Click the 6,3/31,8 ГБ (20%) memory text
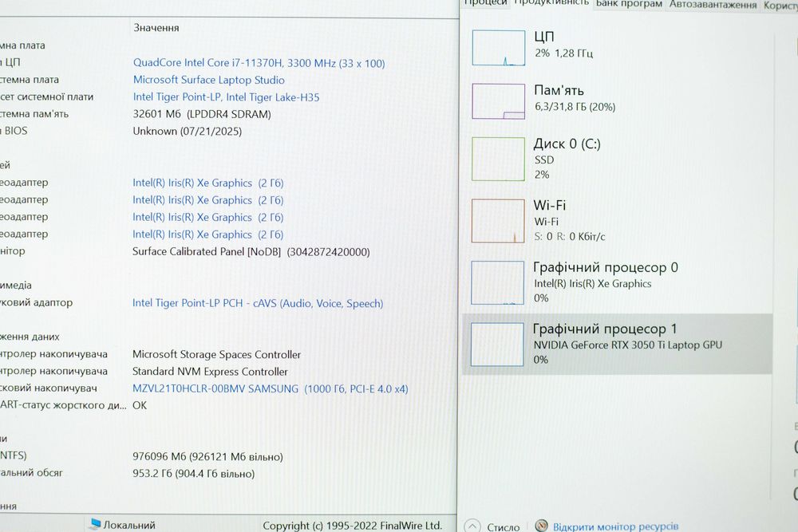 [x=575, y=107]
